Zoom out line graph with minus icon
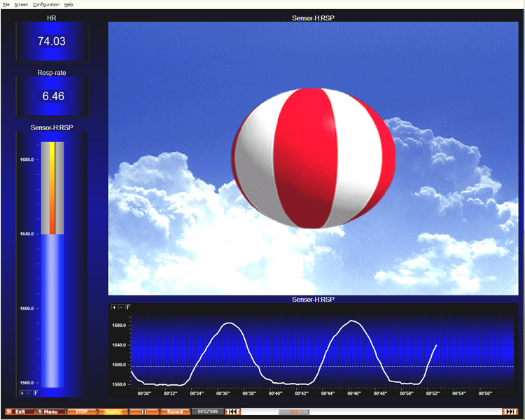This screenshot has height=420, width=525. click(121, 307)
